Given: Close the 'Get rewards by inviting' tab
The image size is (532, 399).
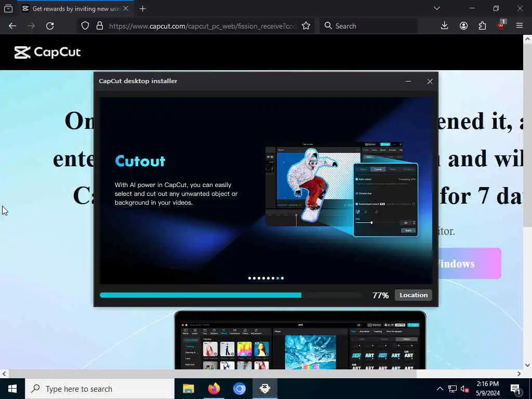Looking at the screenshot, I should (x=126, y=8).
